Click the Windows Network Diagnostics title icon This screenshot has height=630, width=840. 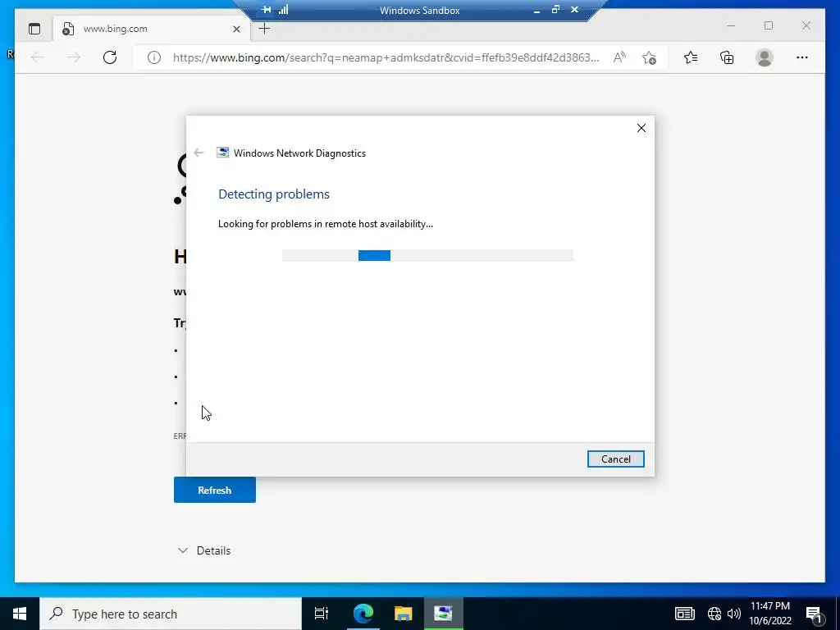coord(222,153)
